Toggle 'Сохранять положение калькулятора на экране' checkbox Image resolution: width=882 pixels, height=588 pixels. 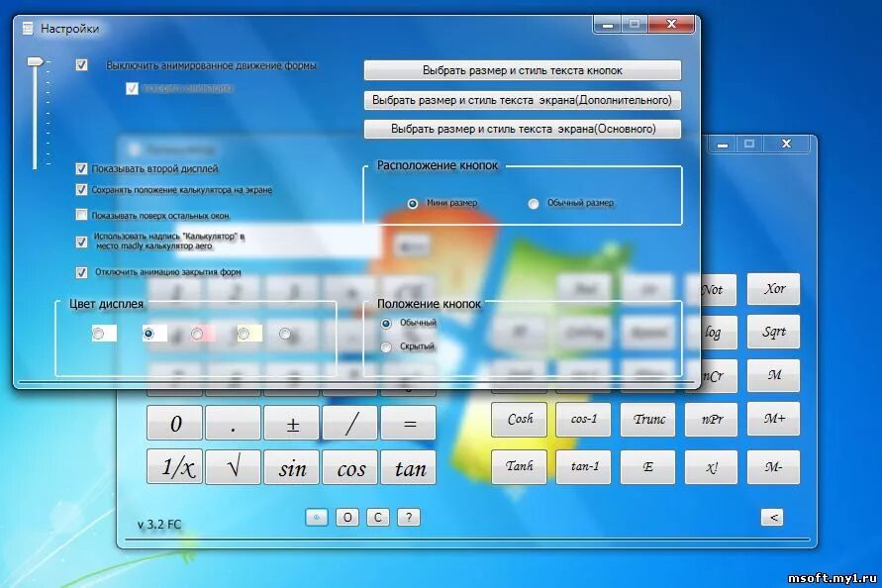[x=81, y=189]
